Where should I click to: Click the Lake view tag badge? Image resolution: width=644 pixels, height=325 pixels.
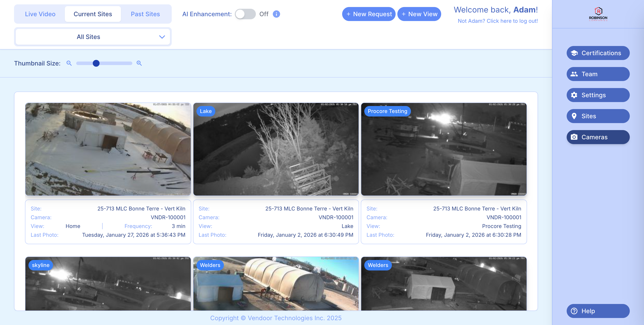point(206,111)
